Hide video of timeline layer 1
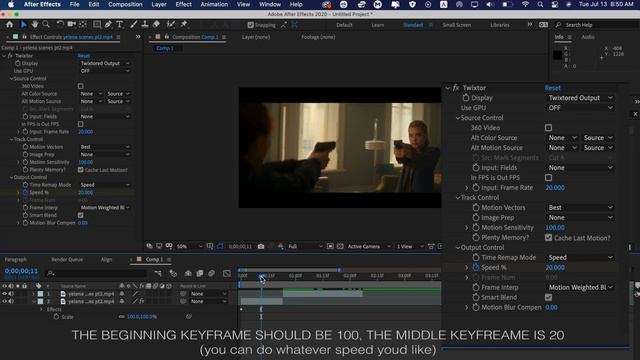Viewport: 640px width, 360px height. tap(4, 293)
